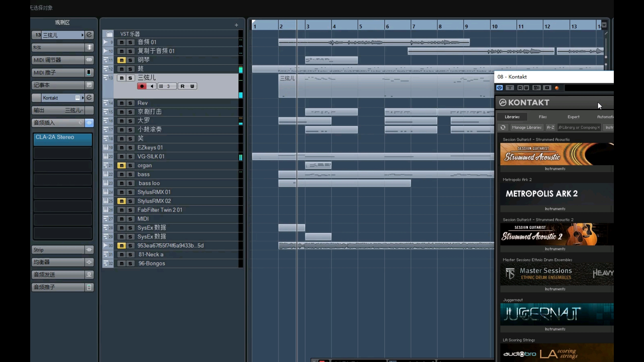The width and height of the screenshot is (644, 362).
Task: Click the speaker monitor button on 三弦儿 track
Action: (152, 86)
